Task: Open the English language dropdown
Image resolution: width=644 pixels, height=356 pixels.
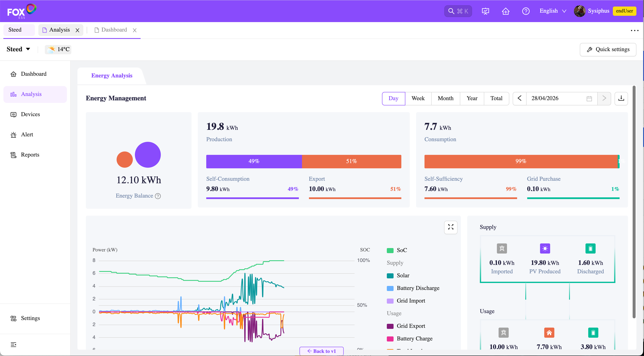Action: [553, 11]
